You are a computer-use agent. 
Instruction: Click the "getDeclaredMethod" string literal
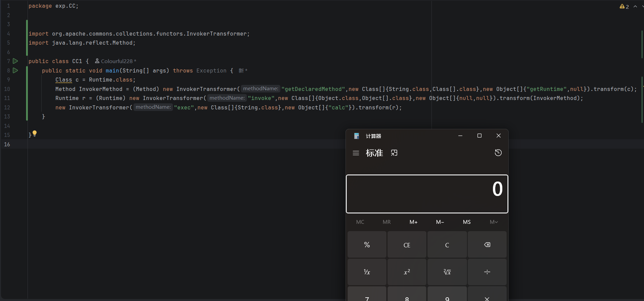[313, 89]
